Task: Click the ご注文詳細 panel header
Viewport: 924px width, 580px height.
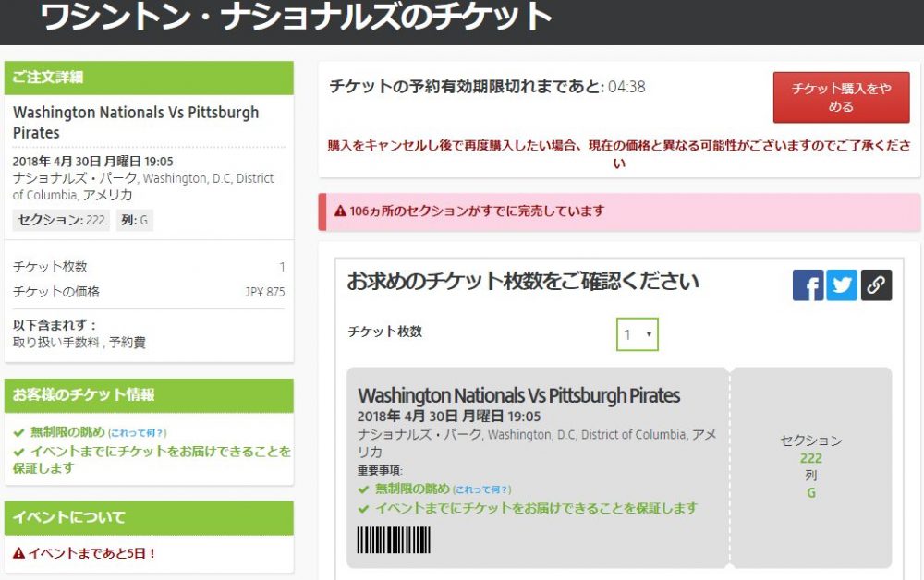Action: click(149, 78)
